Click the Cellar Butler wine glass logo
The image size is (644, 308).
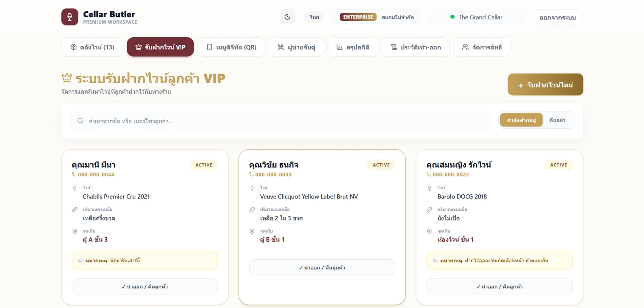70,17
